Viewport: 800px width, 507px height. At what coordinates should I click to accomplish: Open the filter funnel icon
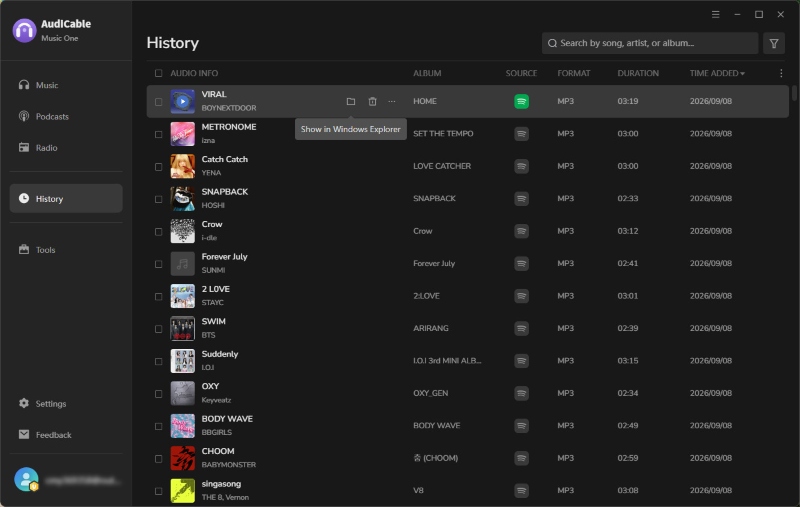(773, 43)
